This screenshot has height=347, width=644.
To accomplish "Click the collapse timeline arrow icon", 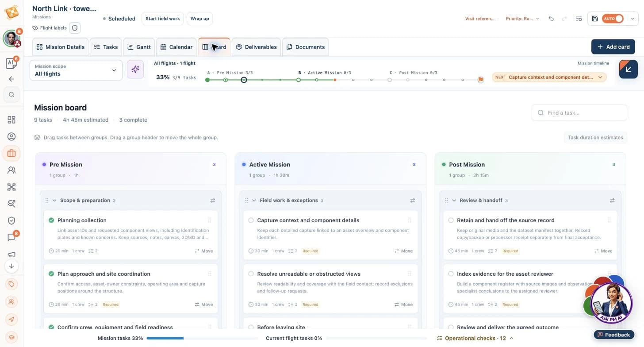I will tap(628, 69).
